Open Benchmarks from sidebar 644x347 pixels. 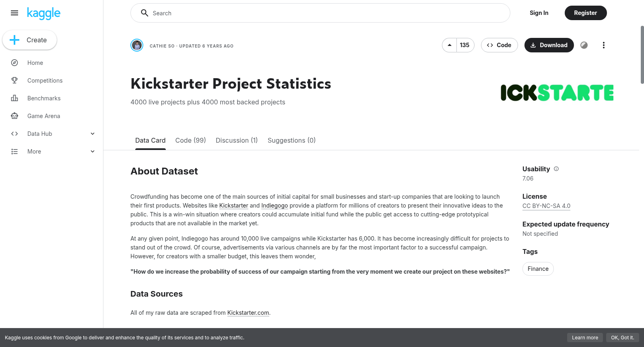click(44, 98)
